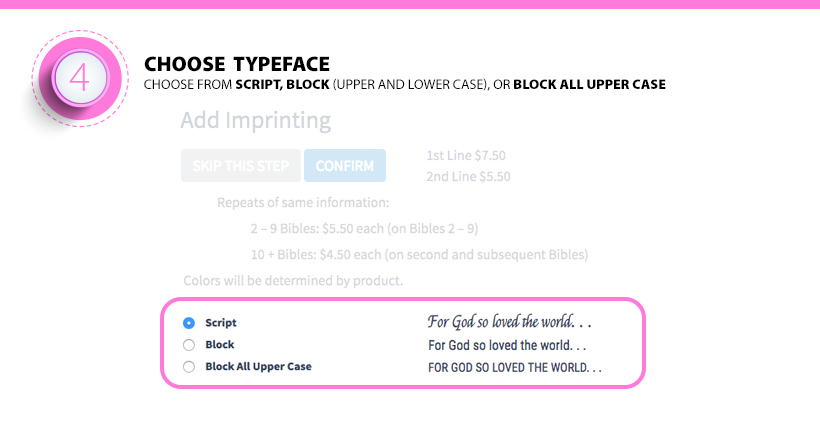Click the 1st Line $7.50 price text

point(468,155)
